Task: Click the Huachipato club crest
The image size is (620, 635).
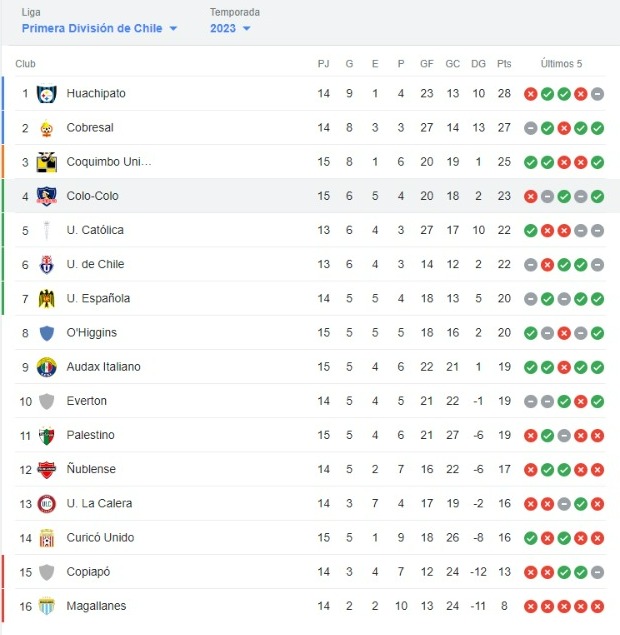Action: click(x=47, y=94)
